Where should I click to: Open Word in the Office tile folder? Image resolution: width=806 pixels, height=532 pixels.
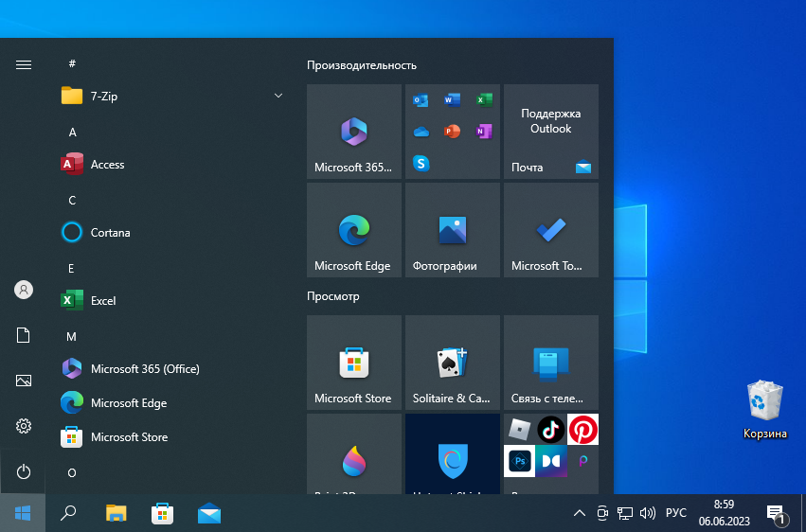point(452,100)
